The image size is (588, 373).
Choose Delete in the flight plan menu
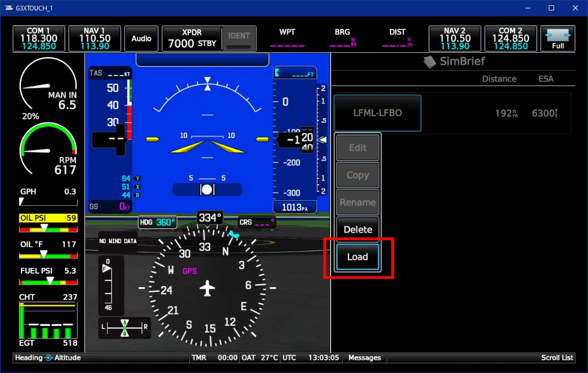tap(358, 230)
